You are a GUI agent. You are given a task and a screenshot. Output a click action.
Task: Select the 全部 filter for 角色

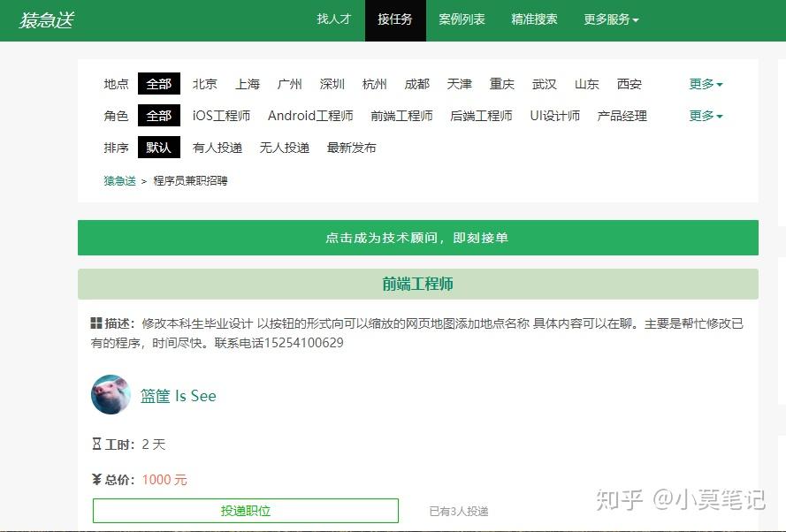(159, 116)
